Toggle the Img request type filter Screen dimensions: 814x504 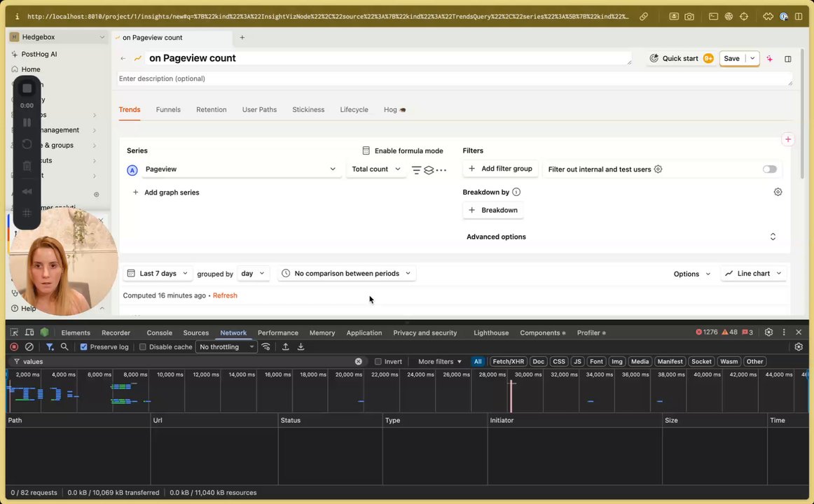[616, 361]
